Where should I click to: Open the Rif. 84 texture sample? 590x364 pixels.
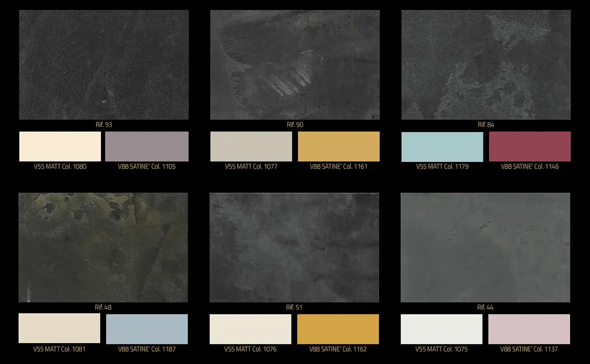coord(486,65)
